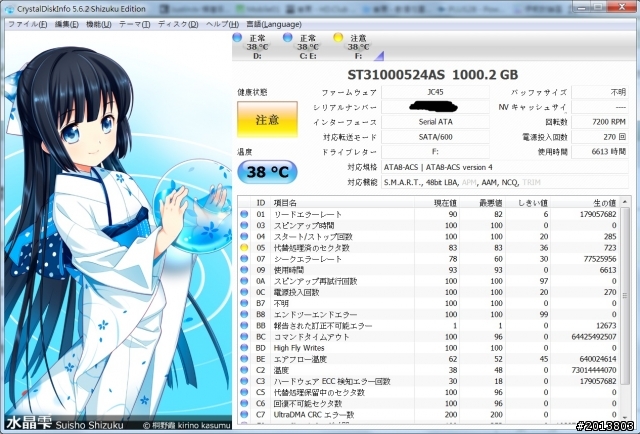Viewport: 640px width, 434px height.
Task: Click the drive letter field showing F:
Action: (x=436, y=152)
